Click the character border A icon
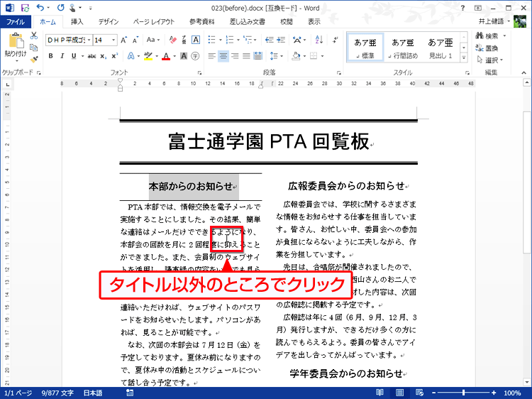Screen dimensions: 532x399 click(196, 40)
